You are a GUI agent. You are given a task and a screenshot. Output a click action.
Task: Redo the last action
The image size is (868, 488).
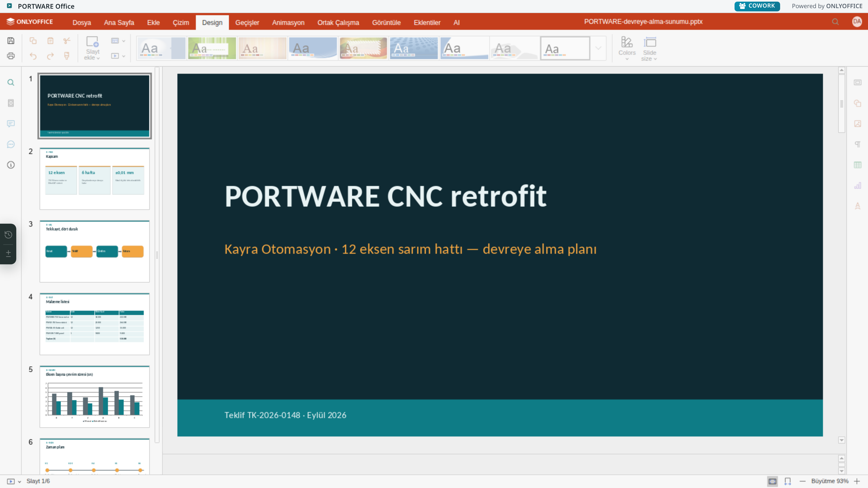click(50, 56)
